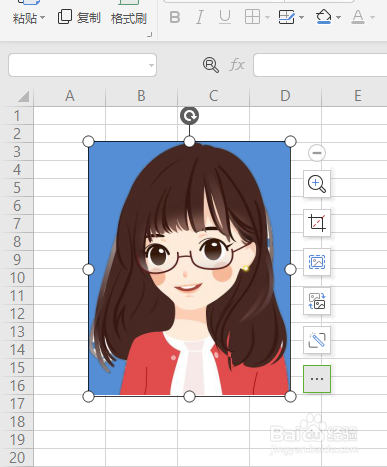
Task: Select column C header
Action: coord(214,96)
